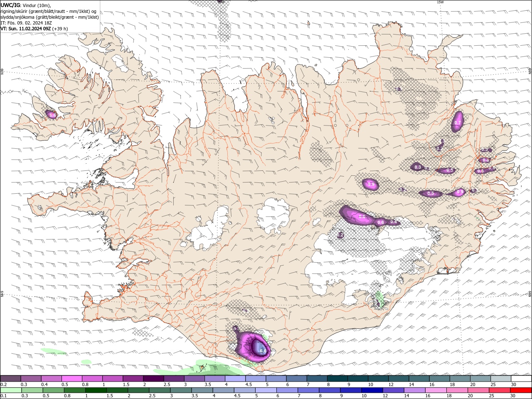
Task: Click the pale green 0.1 swatch in the rain legend
Action: (11, 390)
